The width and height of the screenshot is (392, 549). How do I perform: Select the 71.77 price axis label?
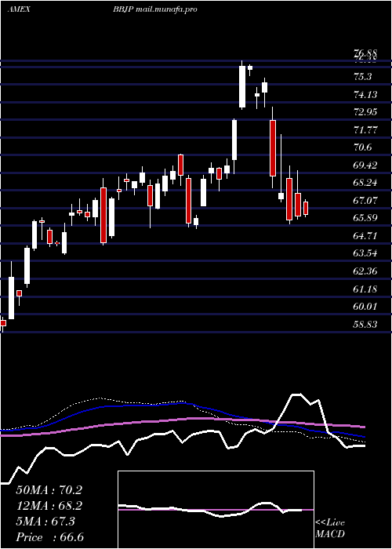pos(365,129)
